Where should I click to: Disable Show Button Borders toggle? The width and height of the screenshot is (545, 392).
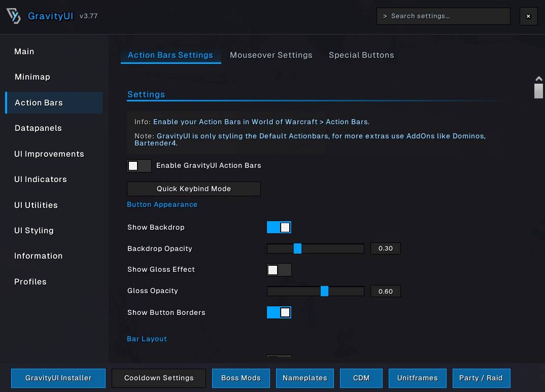pos(279,312)
